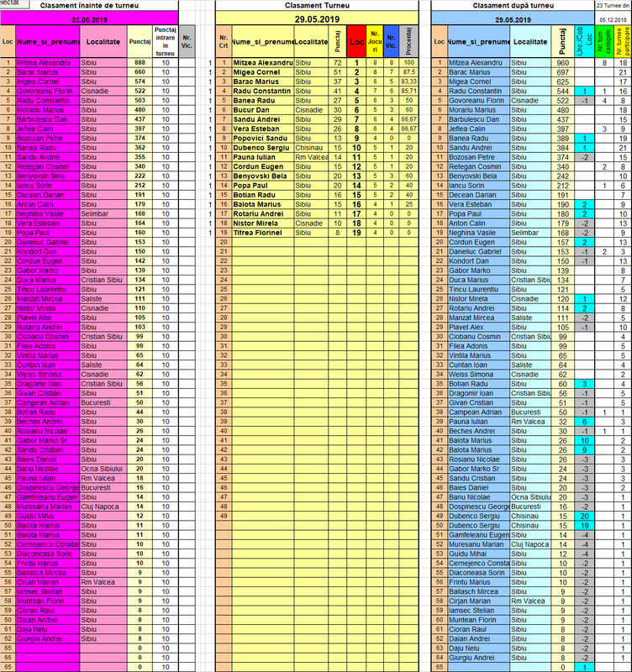
Task: Click "Punctaj" header in the pink table
Action: (x=140, y=41)
